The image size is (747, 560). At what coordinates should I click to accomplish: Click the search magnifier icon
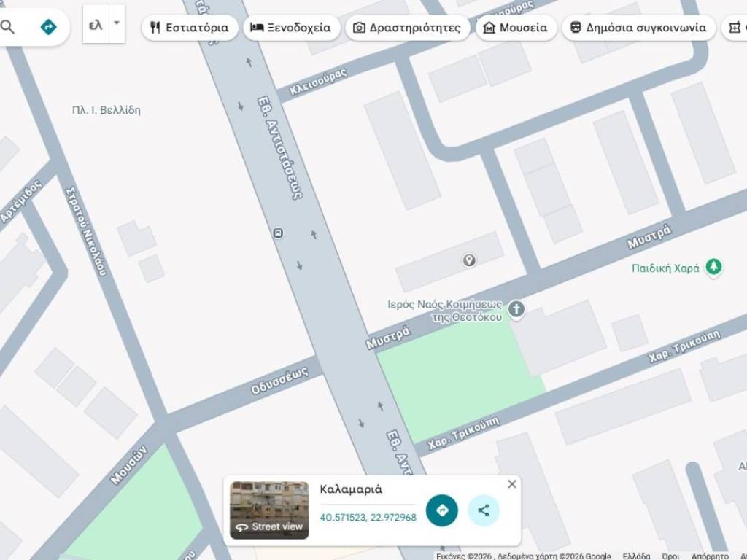click(x=7, y=28)
